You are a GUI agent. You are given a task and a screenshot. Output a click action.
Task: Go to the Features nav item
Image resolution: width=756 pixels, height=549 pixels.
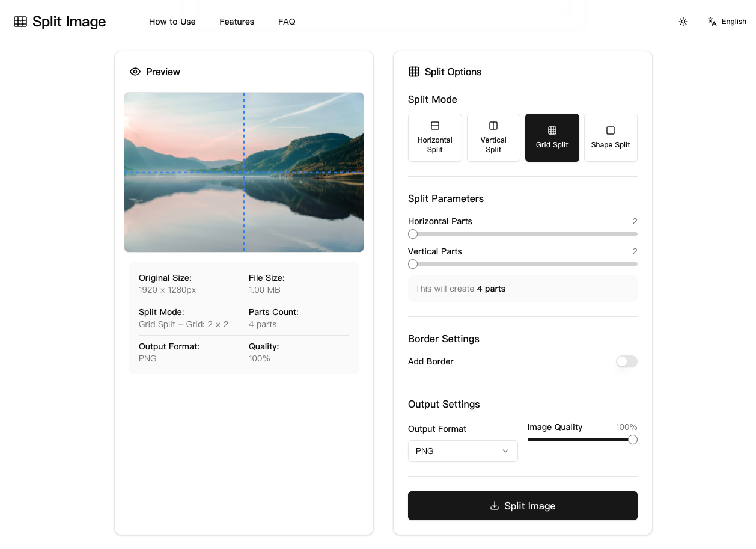(237, 22)
